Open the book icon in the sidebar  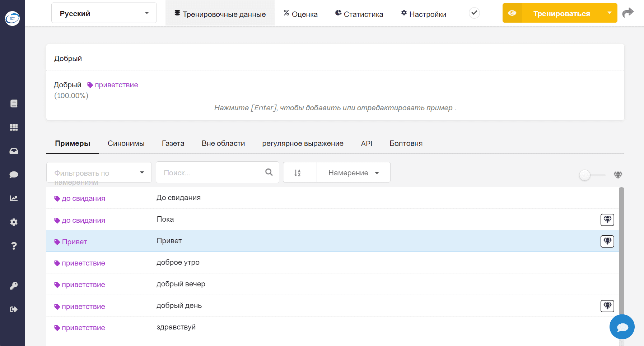click(x=14, y=103)
